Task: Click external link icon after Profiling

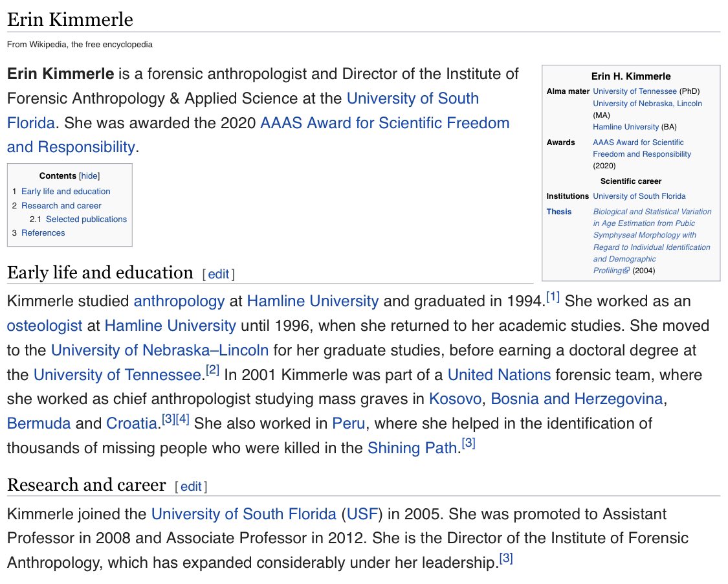Action: coord(626,271)
